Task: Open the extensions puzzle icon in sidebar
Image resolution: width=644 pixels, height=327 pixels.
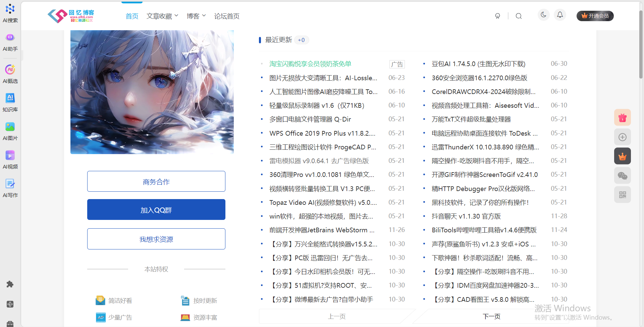Action: [x=10, y=284]
